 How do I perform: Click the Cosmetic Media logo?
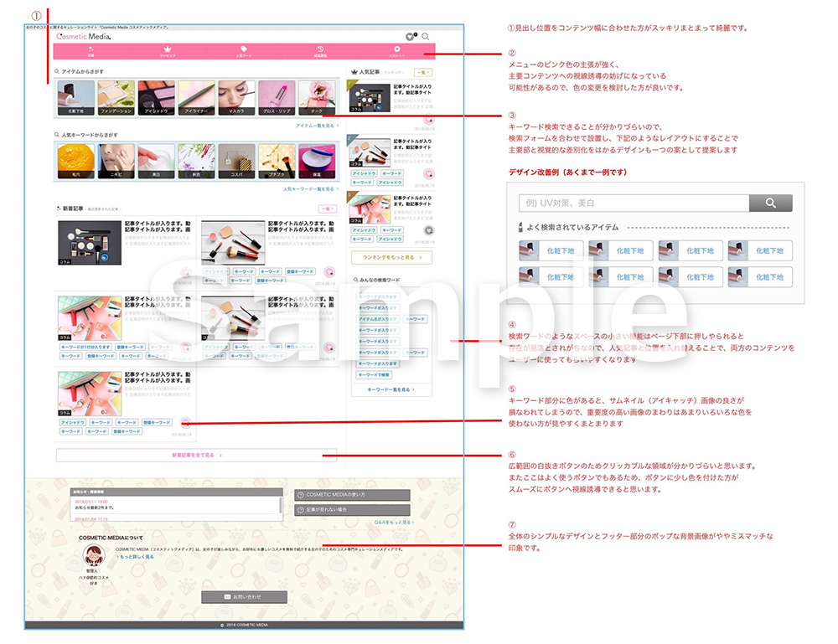pyautogui.click(x=83, y=36)
